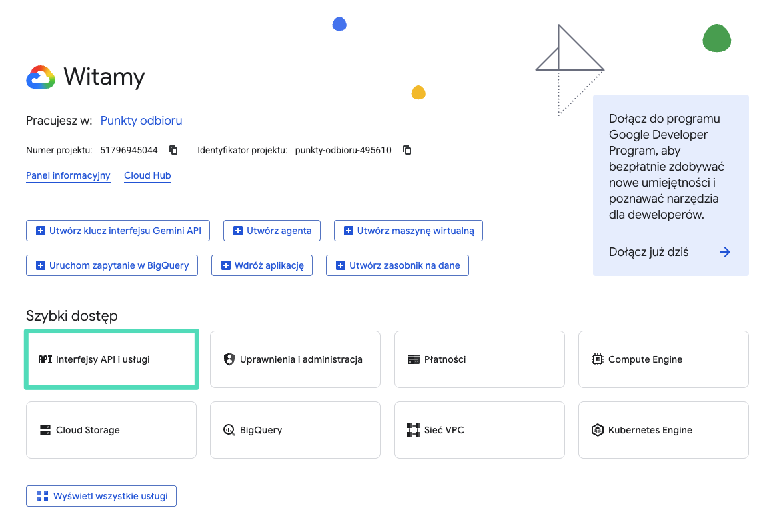Click the plus icon in Utwórz klucz interfejsu Gemini API
Image resolution: width=773 pixels, height=532 pixels.
[x=41, y=231]
